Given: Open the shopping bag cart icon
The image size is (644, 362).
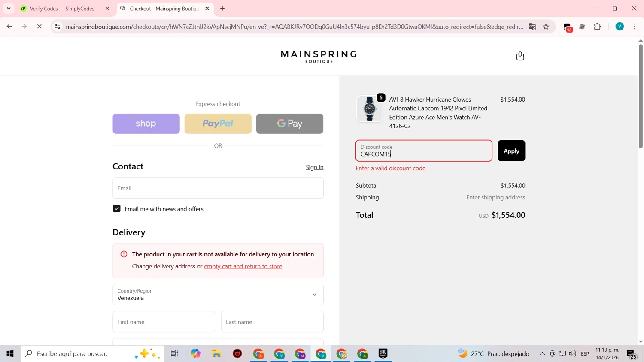Looking at the screenshot, I should (520, 56).
